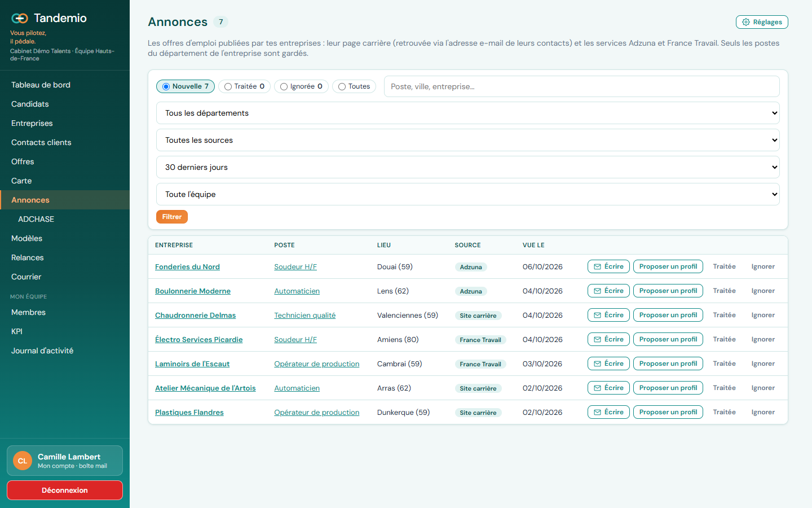
Task: Click the France Travail badge in Amiens row
Action: pos(480,340)
